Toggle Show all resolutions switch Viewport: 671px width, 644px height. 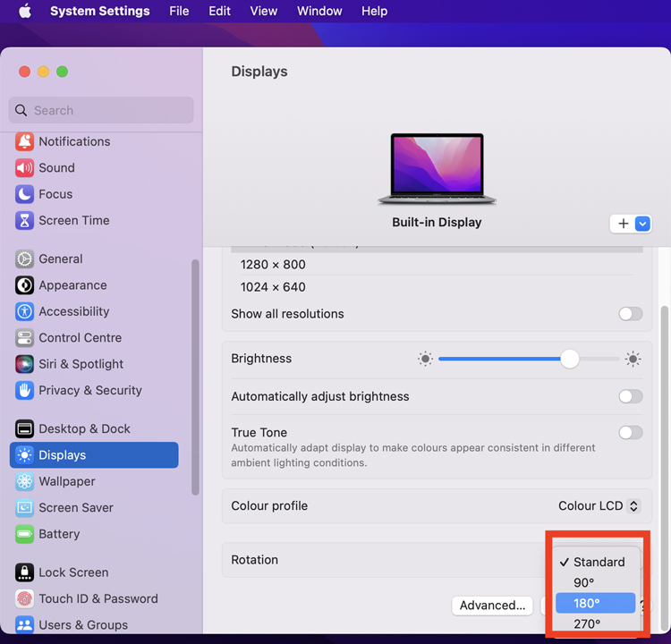tap(631, 314)
